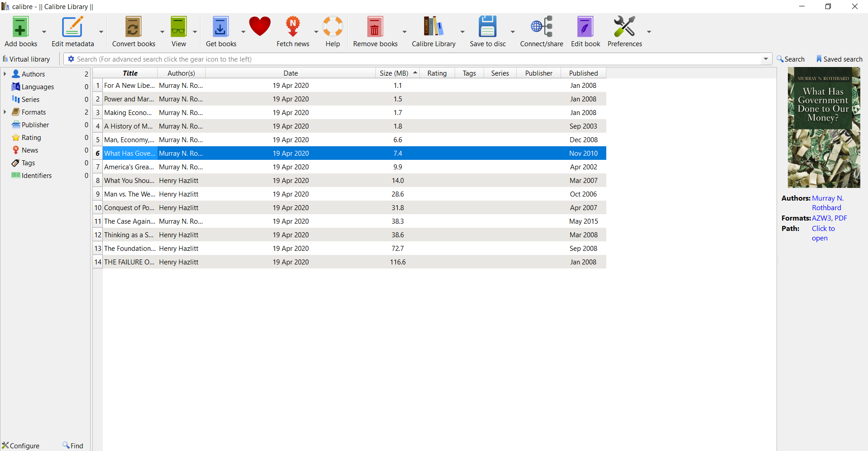Click the book cover thumbnail
Image resolution: width=868 pixels, height=451 pixels.
(824, 127)
